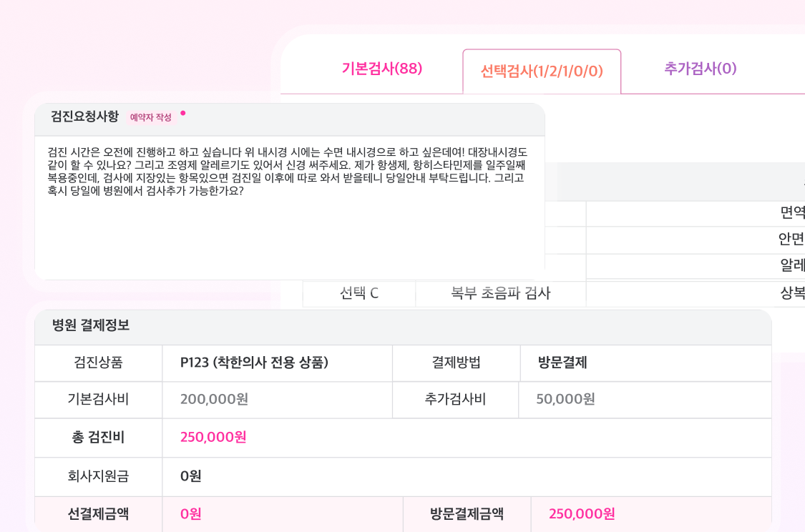This screenshot has height=532, width=805.
Task: Open the 기본검사(88) tab
Action: (x=382, y=68)
